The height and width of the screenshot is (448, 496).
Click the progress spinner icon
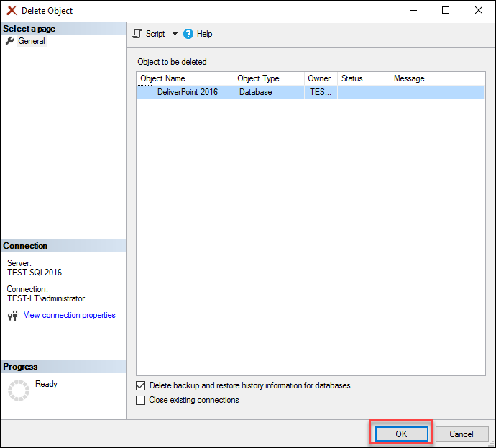click(x=19, y=390)
